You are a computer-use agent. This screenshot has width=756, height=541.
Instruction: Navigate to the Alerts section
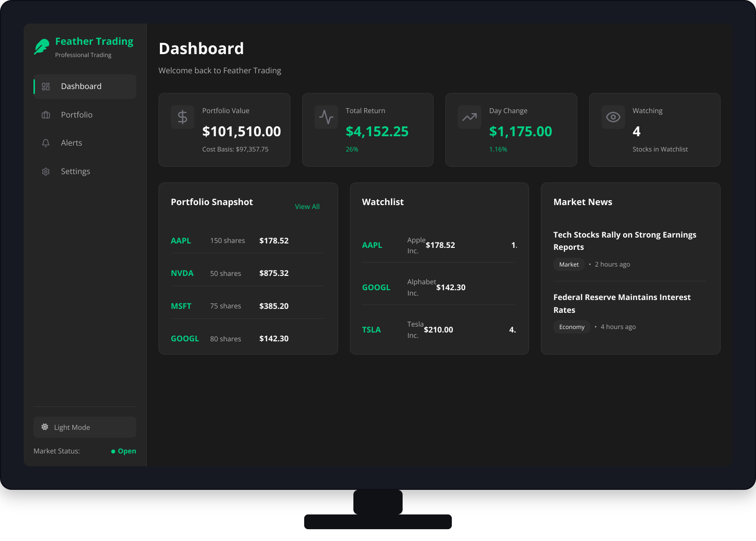coord(71,143)
